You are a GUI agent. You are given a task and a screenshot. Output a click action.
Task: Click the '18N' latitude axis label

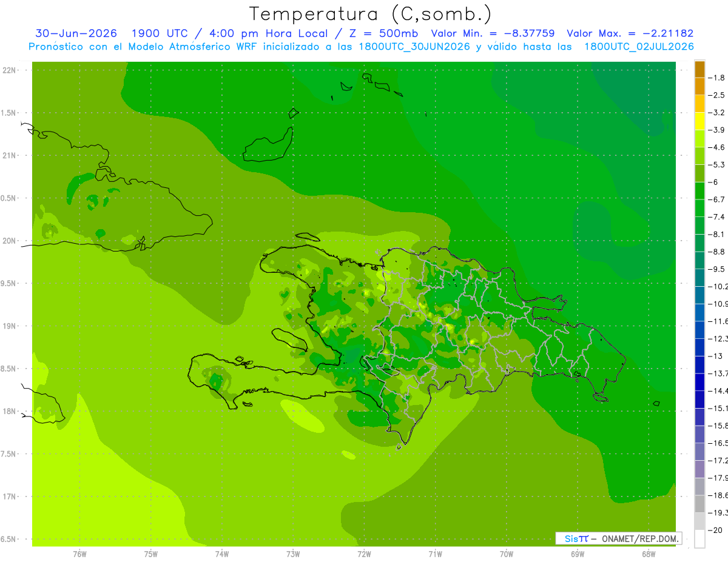[x=10, y=412]
